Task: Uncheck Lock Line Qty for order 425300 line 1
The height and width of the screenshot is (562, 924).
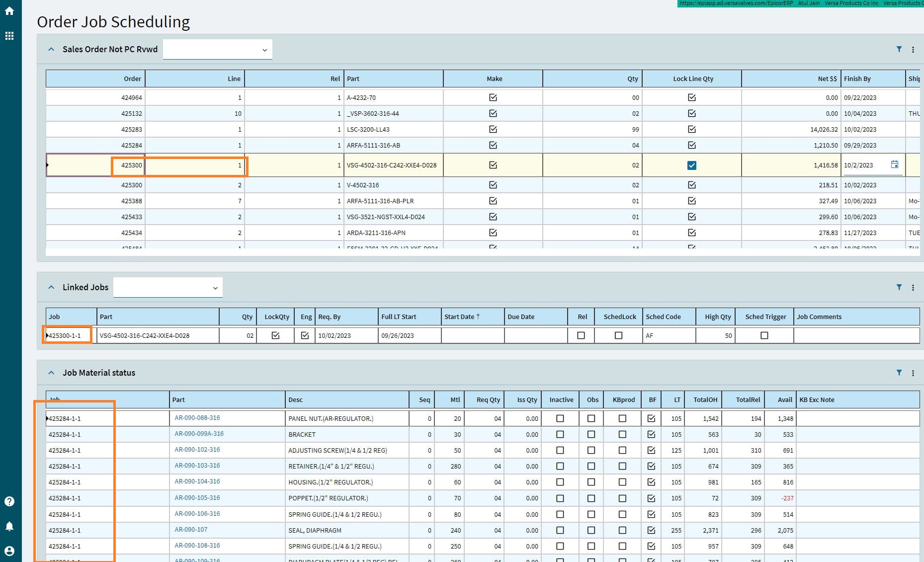Action: [x=691, y=165]
